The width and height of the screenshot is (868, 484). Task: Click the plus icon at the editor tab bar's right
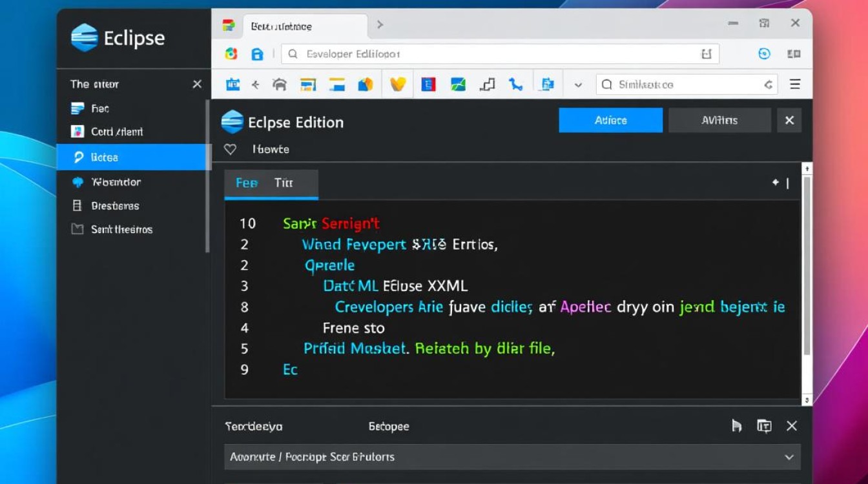[776, 183]
